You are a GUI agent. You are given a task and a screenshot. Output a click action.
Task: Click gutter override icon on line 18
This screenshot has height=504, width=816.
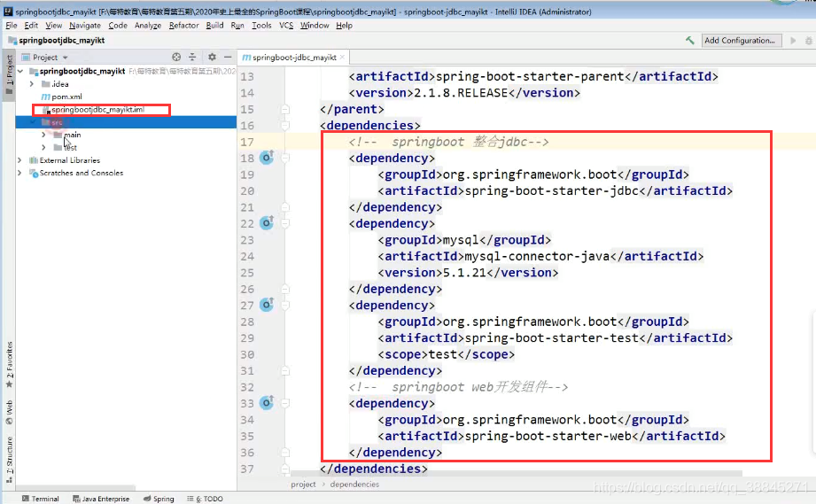[267, 157]
